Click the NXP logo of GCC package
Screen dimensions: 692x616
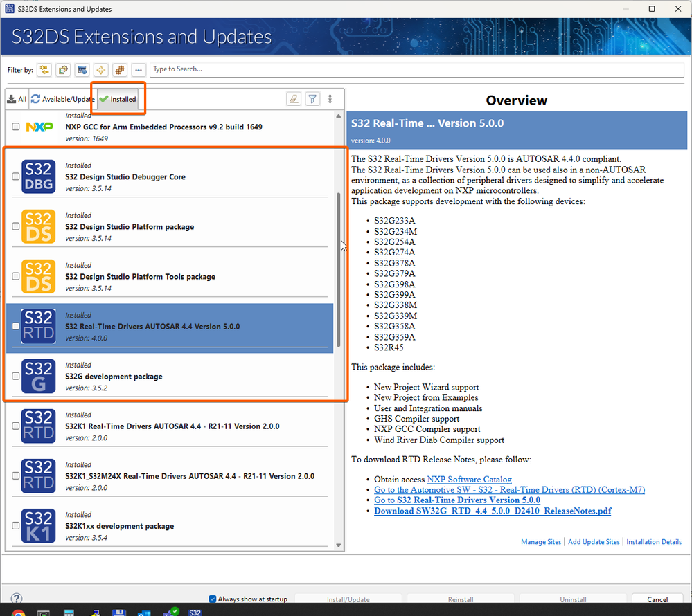click(39, 127)
